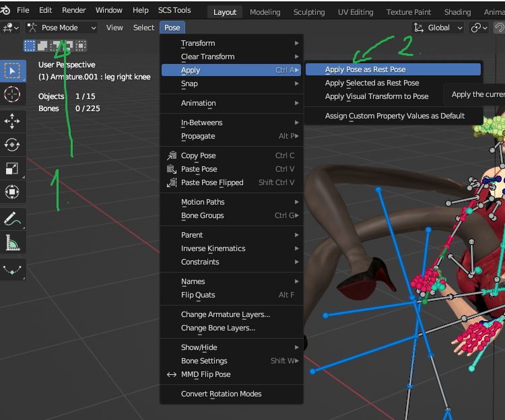505x420 pixels.
Task: Click Paste Pose menu entry
Action: pos(231,169)
